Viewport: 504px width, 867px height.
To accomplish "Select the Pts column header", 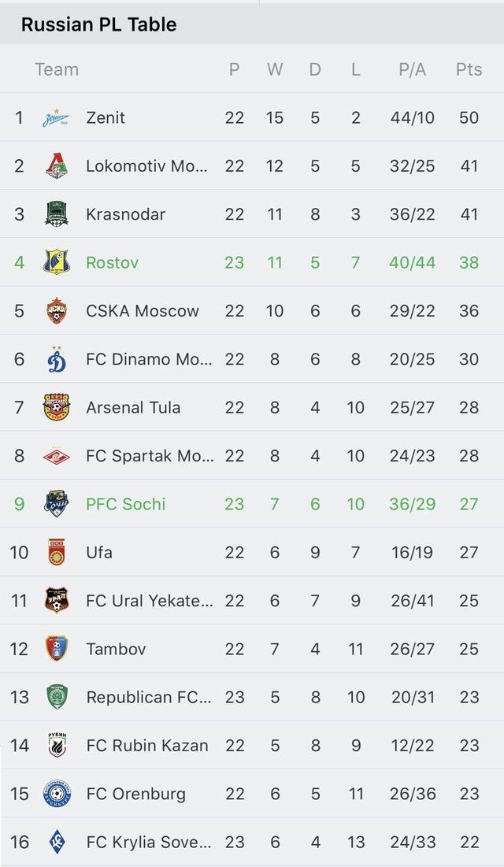I will [x=469, y=69].
